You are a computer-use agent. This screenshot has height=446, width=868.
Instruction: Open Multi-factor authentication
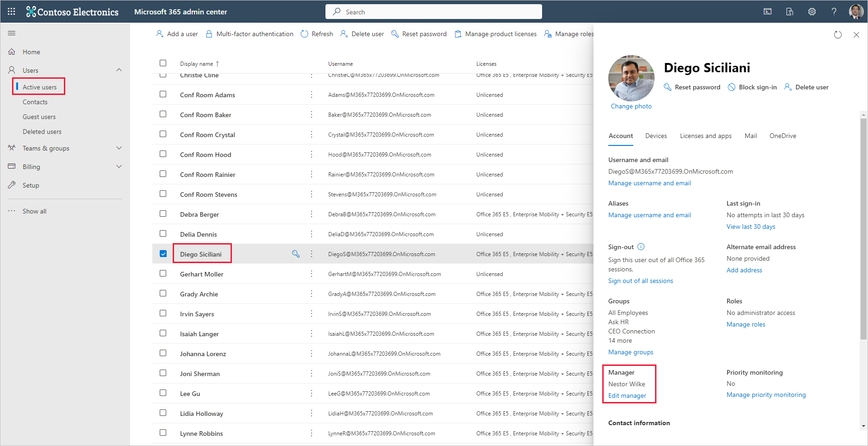coord(249,34)
